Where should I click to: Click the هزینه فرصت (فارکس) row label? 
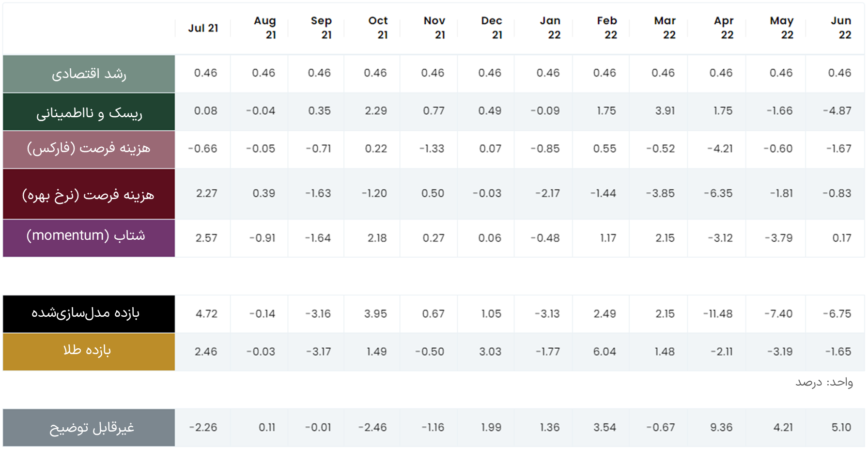coord(89,149)
